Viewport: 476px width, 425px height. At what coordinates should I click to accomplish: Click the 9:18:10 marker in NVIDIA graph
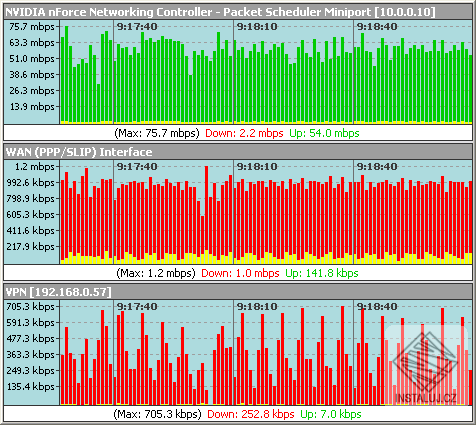257,27
